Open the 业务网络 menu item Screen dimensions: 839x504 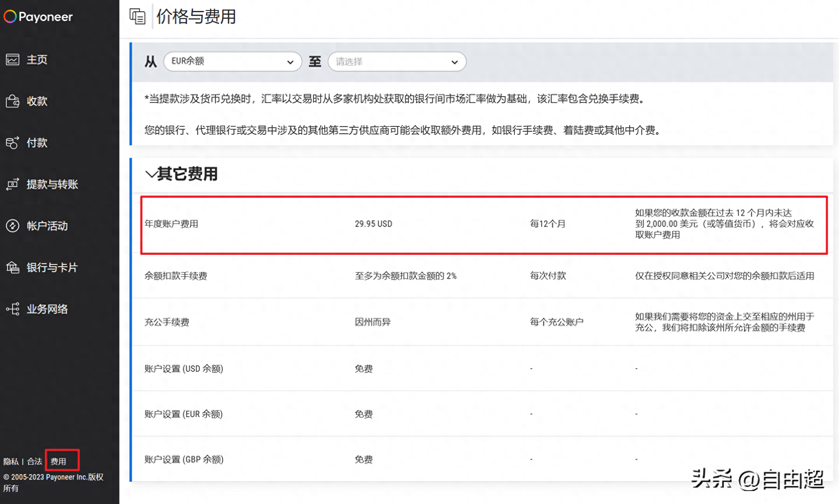[47, 309]
